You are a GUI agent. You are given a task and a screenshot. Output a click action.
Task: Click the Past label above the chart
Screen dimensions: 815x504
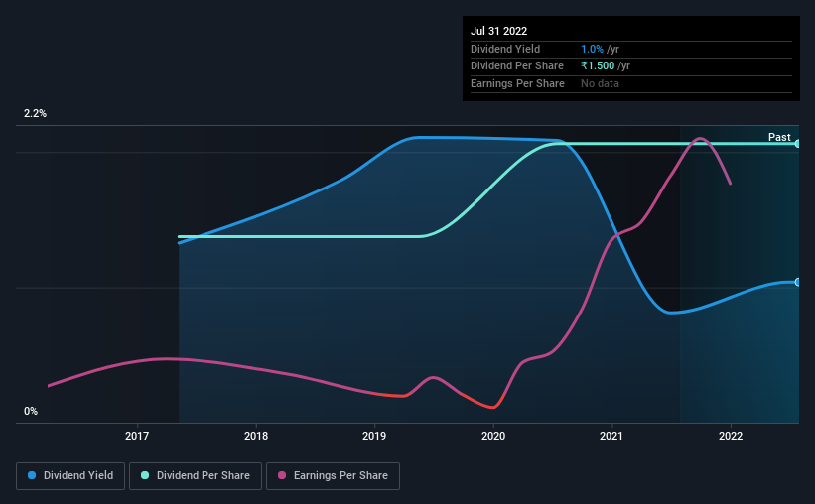pos(779,137)
